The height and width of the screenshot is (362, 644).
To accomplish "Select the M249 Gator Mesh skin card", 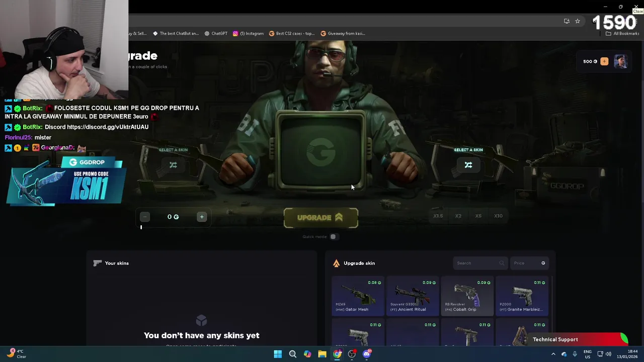I will [x=358, y=296].
